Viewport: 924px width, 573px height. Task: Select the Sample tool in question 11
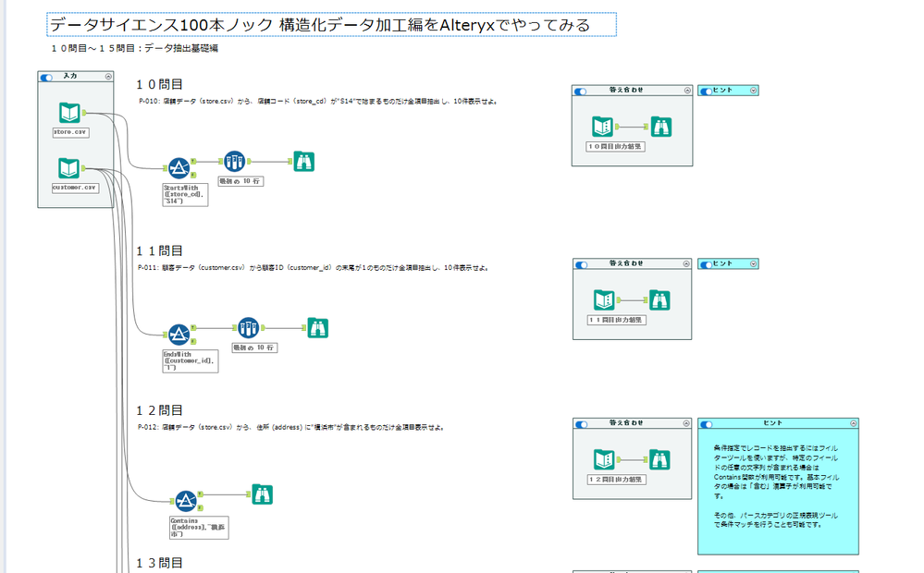coord(248,327)
